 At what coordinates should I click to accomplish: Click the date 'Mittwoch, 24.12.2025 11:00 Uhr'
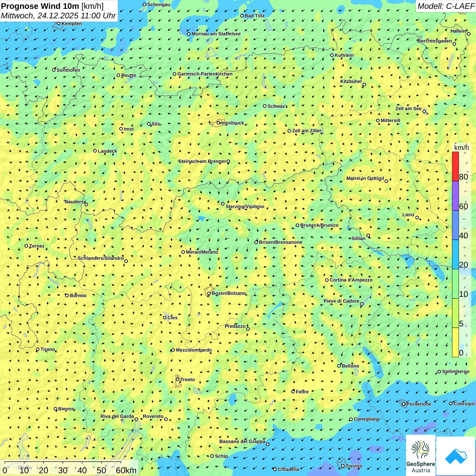[58, 16]
